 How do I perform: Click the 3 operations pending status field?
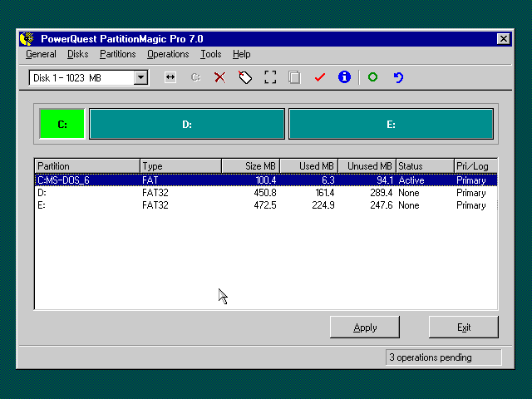pyautogui.click(x=443, y=357)
